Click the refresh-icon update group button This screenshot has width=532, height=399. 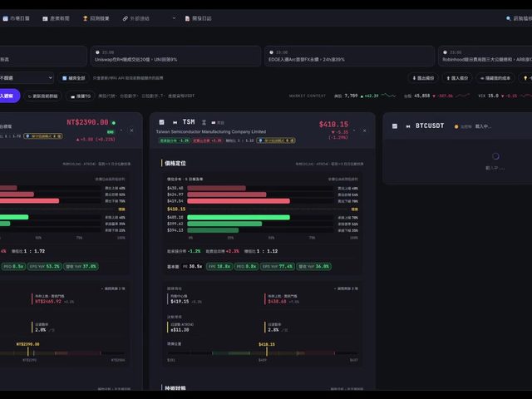(x=42, y=96)
